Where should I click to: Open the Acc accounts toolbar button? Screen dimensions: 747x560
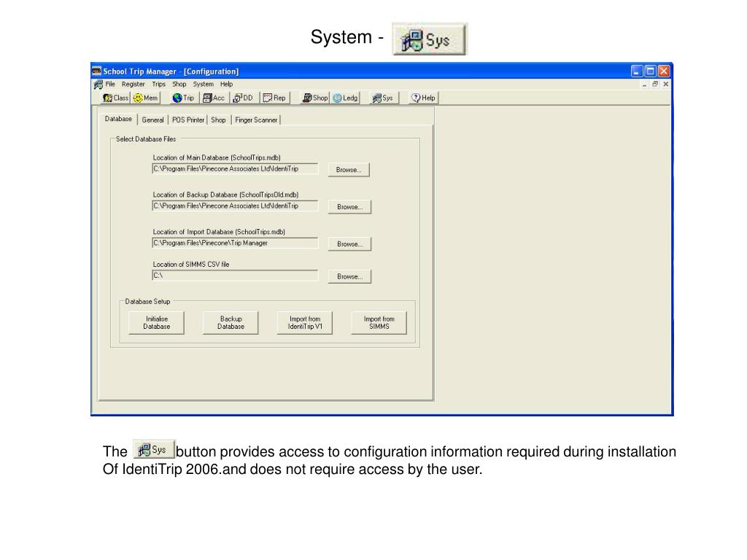tap(214, 98)
